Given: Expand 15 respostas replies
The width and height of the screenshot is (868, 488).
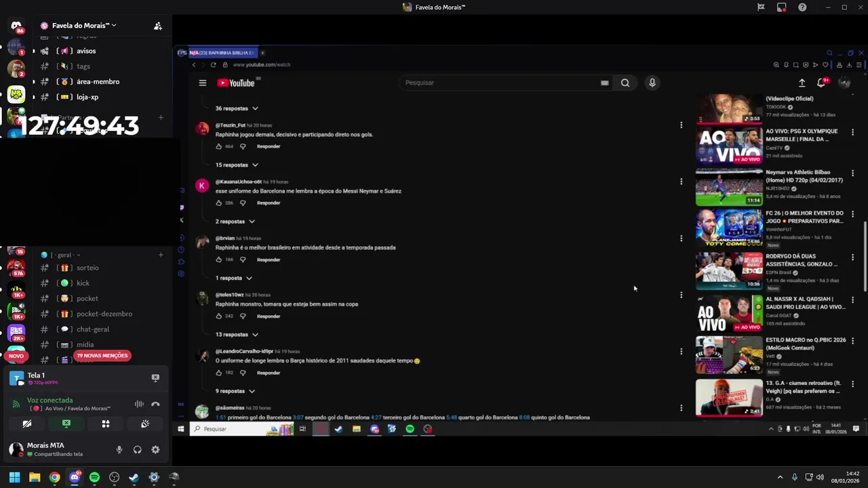Looking at the screenshot, I should click(x=237, y=165).
